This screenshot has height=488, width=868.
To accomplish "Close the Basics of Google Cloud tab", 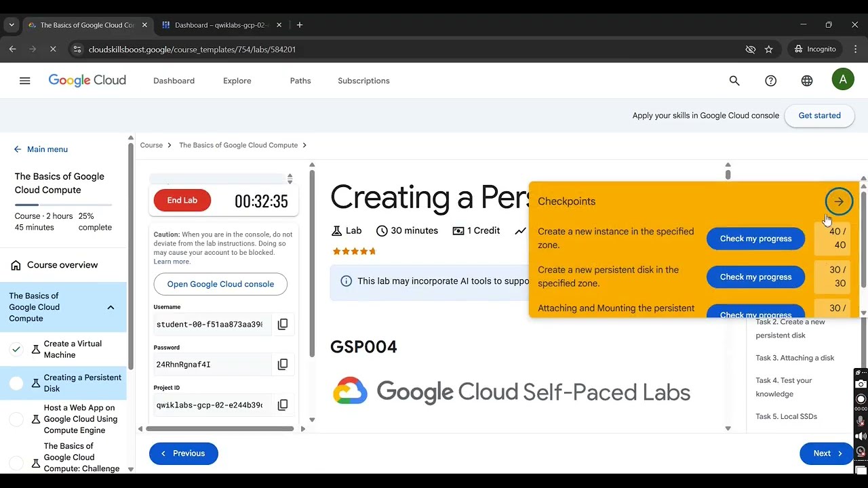I will pos(144,25).
